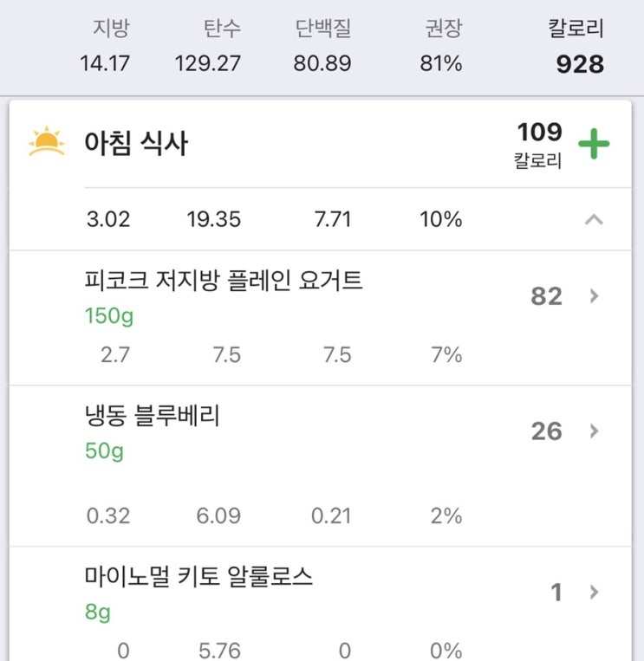Tap the 탄수 column header
Screen dimensions: 644x661
(221, 29)
